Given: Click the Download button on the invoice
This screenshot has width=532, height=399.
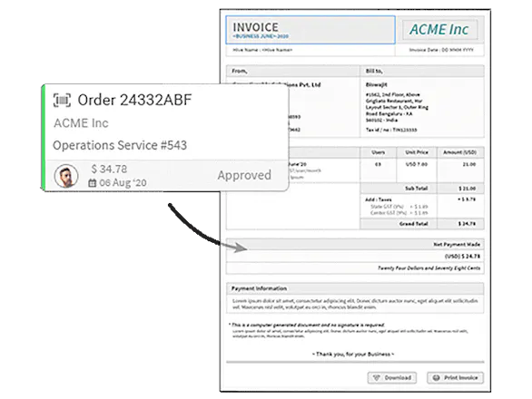Looking at the screenshot, I should (x=392, y=377).
